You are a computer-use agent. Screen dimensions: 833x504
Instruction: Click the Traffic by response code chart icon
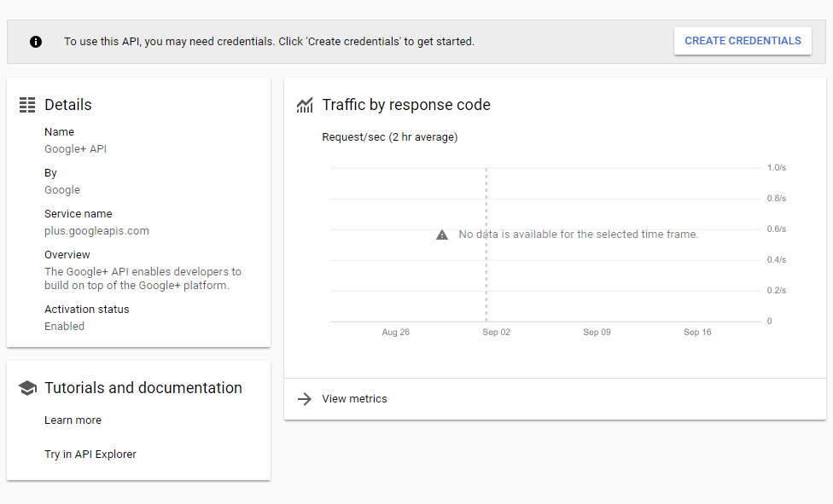click(x=305, y=105)
